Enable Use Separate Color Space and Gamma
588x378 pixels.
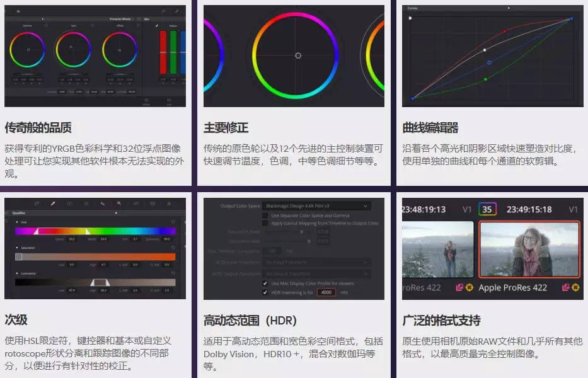[265, 215]
